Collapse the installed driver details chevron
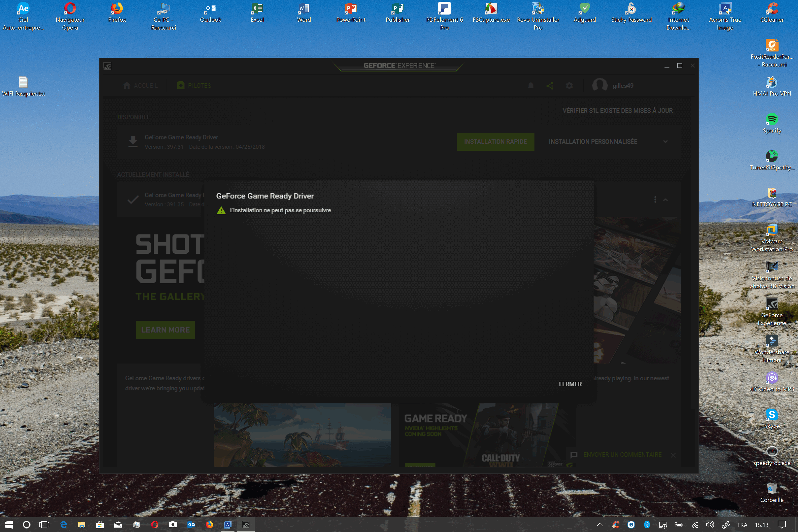The image size is (798, 532). click(x=665, y=200)
